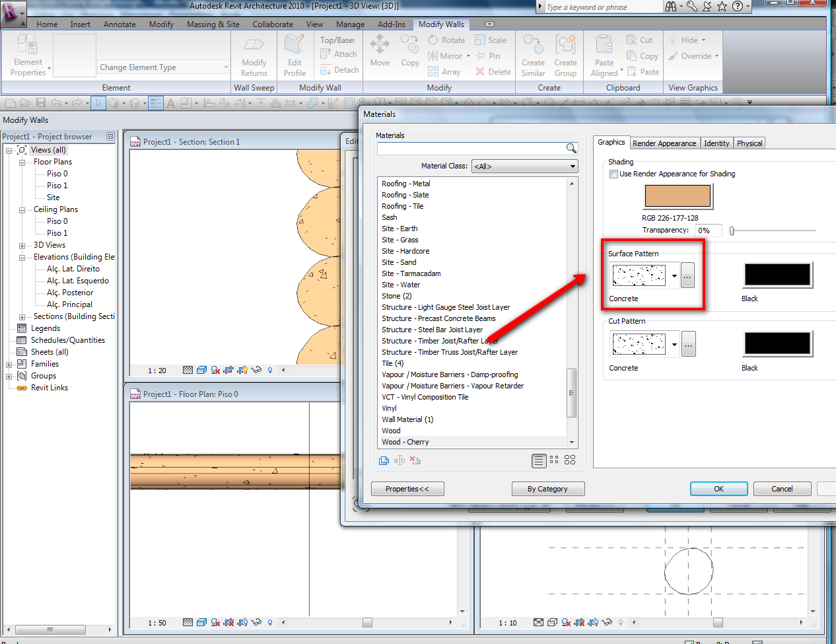This screenshot has width=836, height=644.
Task: Cancel the Materials dialog
Action: [782, 489]
